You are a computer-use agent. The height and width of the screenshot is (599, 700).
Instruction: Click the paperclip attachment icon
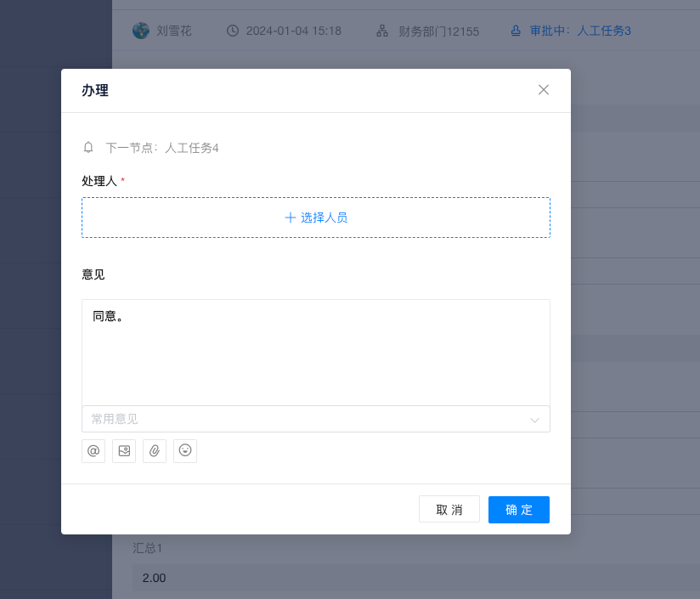coord(155,451)
